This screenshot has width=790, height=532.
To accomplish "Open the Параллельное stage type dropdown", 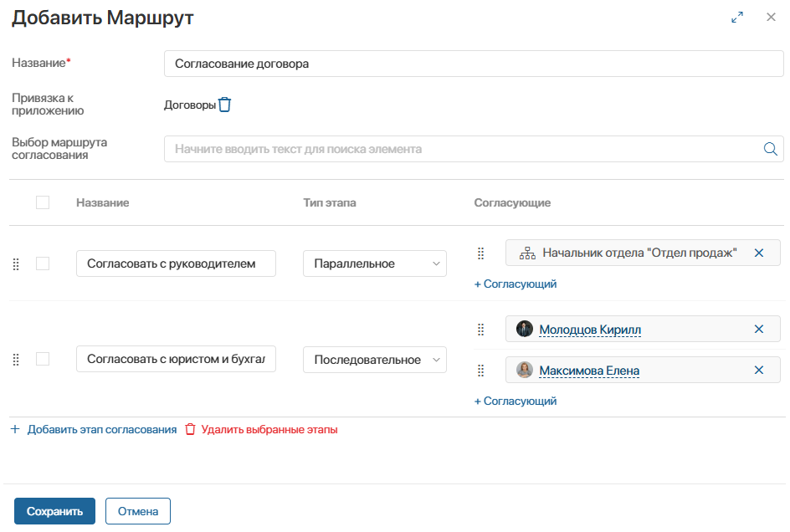I will (375, 263).
